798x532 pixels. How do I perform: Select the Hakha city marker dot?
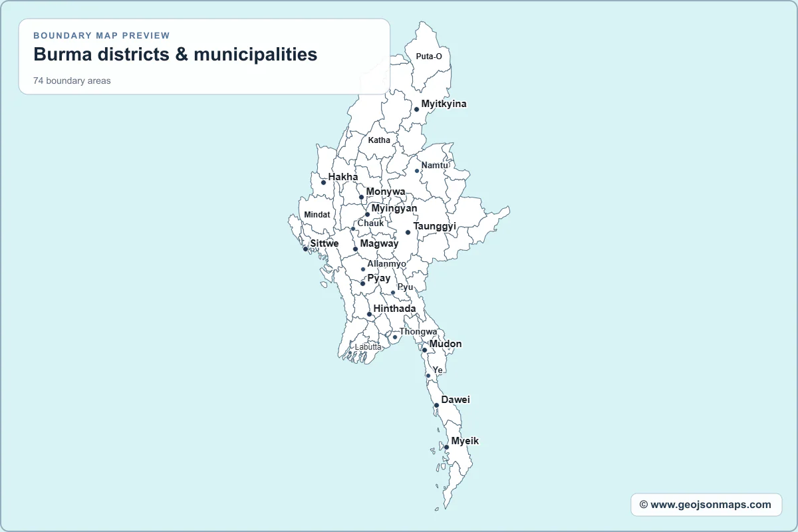click(x=323, y=182)
